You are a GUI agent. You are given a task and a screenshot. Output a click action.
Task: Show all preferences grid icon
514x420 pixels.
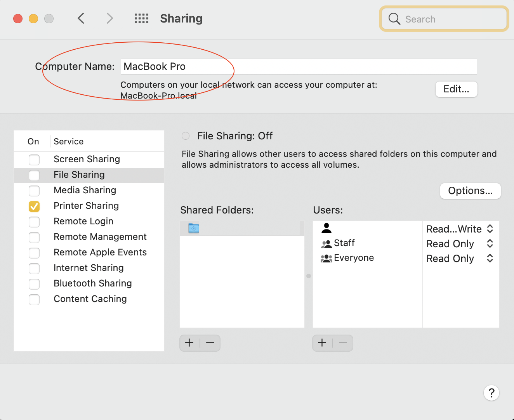click(x=141, y=18)
